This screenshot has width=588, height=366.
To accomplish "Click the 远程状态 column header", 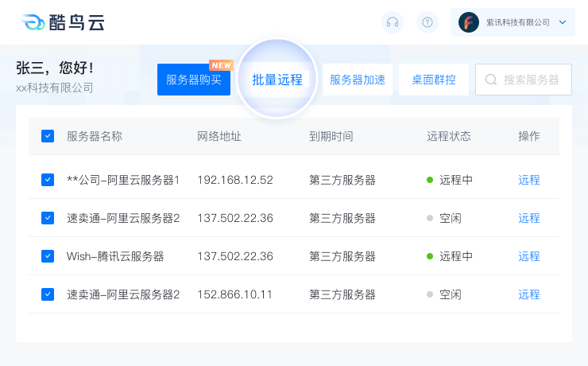I will coord(448,136).
